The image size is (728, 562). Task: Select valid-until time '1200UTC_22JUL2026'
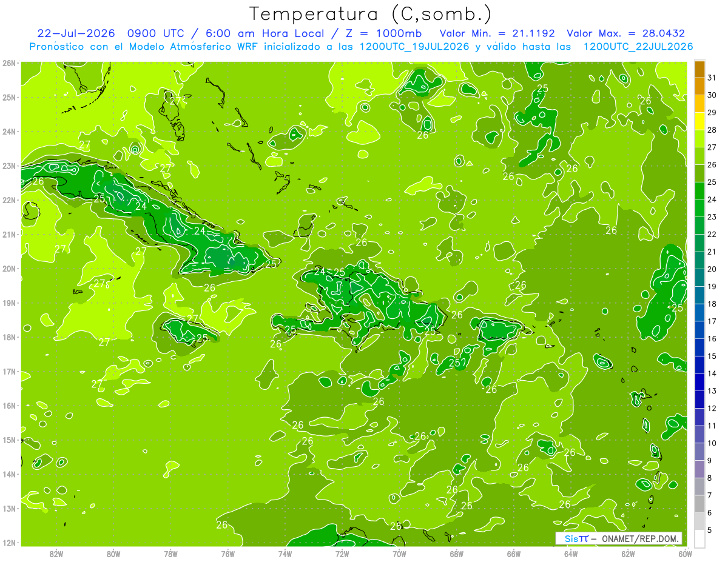click(638, 46)
